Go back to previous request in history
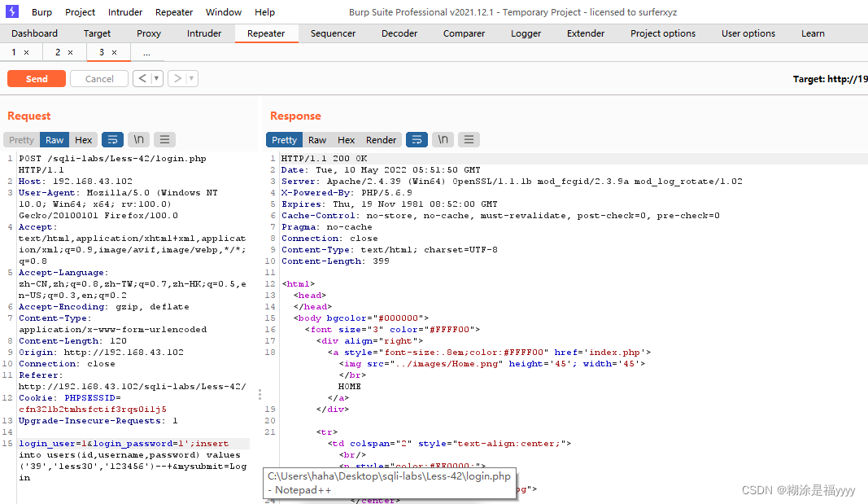This screenshot has height=504, width=868. pyautogui.click(x=142, y=78)
